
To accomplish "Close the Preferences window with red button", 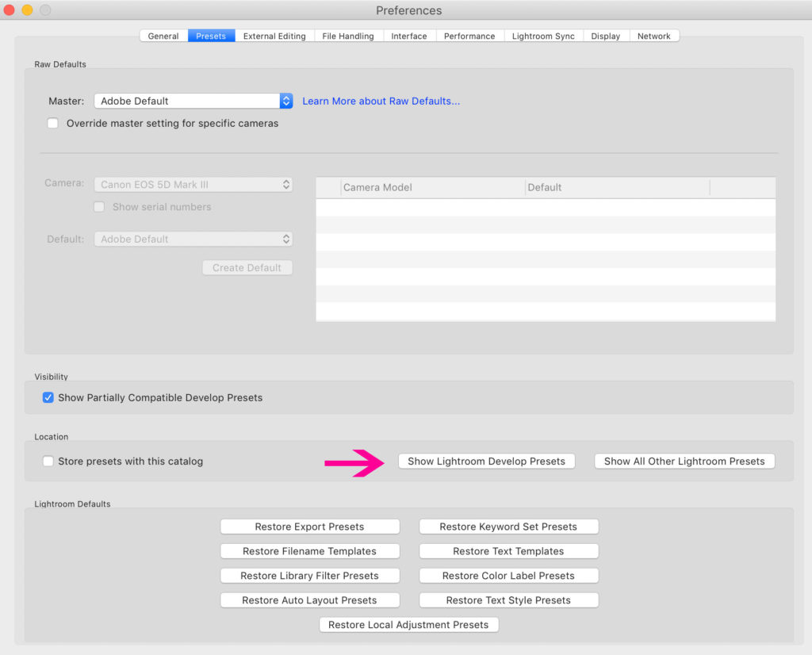I will (10, 10).
